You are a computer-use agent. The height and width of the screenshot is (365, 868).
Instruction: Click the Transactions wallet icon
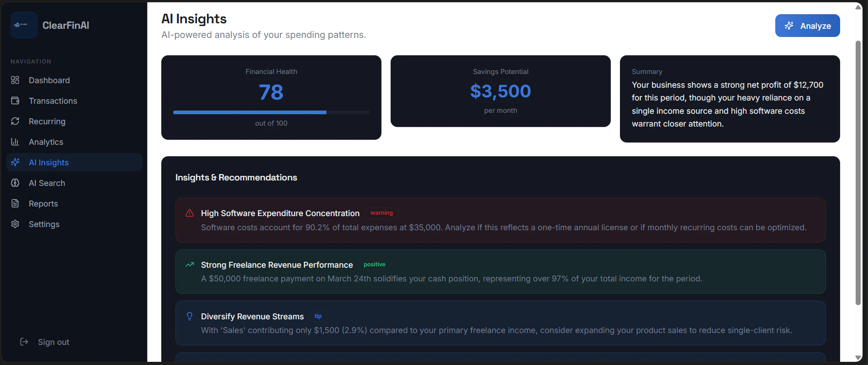click(15, 101)
